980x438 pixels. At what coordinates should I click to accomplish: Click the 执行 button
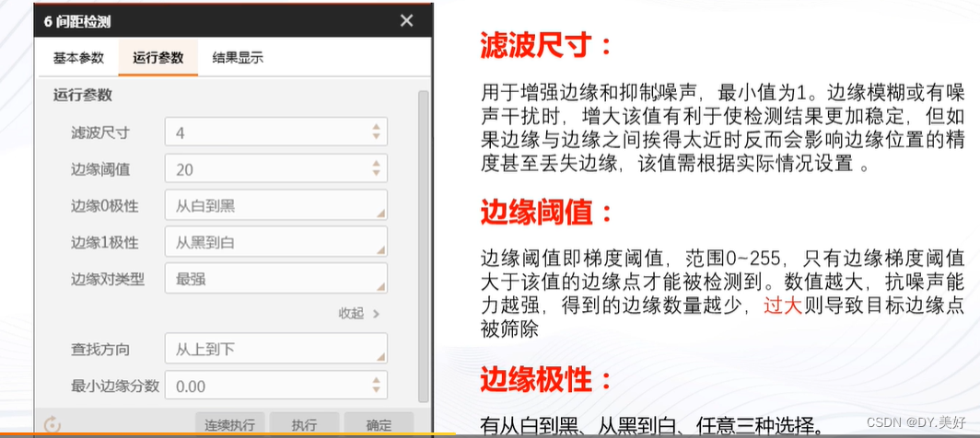pyautogui.click(x=304, y=425)
